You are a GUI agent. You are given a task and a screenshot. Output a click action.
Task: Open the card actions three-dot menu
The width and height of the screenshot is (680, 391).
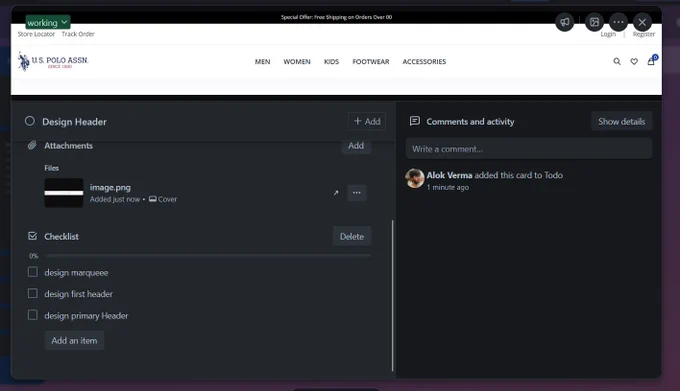click(618, 22)
